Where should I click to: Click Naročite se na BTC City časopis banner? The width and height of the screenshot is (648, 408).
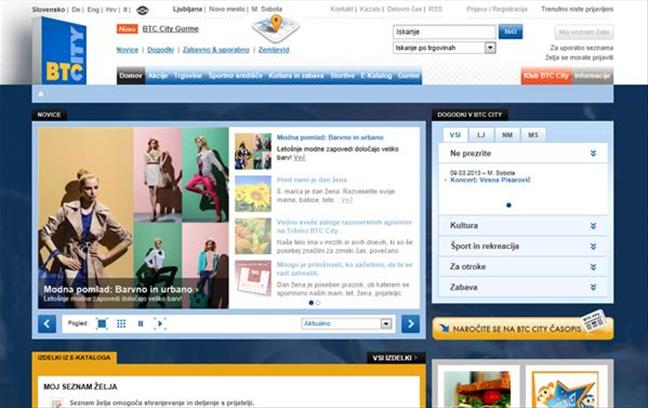tap(523, 328)
